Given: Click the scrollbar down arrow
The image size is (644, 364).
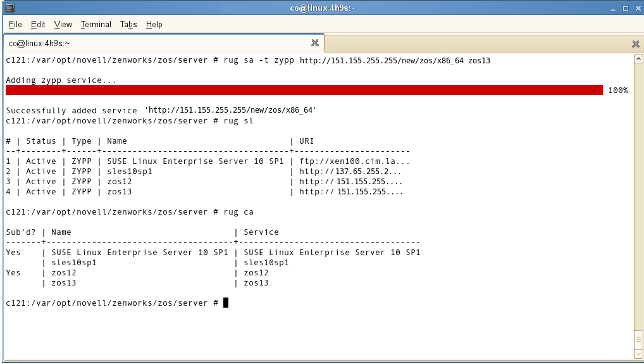Looking at the screenshot, I should point(638,353).
